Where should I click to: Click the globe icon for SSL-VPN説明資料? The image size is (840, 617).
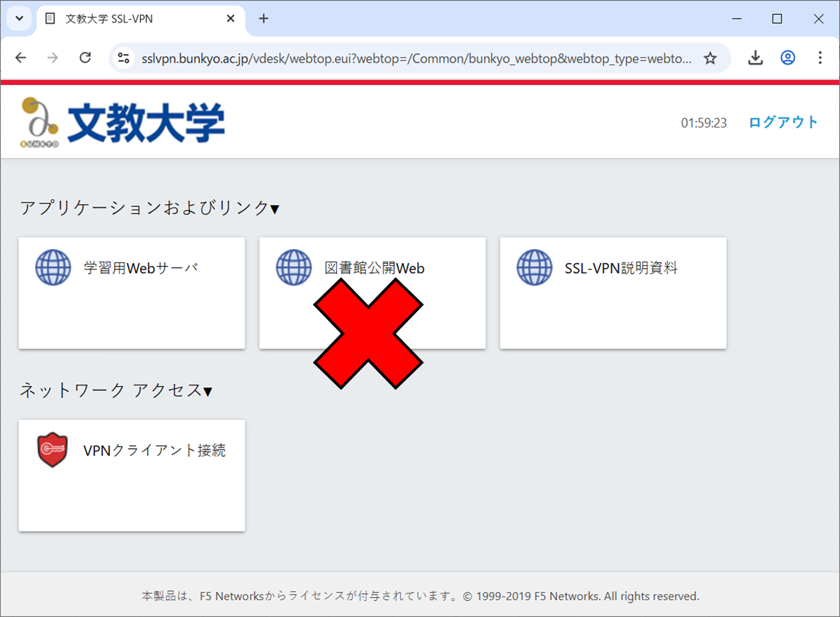pos(534,267)
